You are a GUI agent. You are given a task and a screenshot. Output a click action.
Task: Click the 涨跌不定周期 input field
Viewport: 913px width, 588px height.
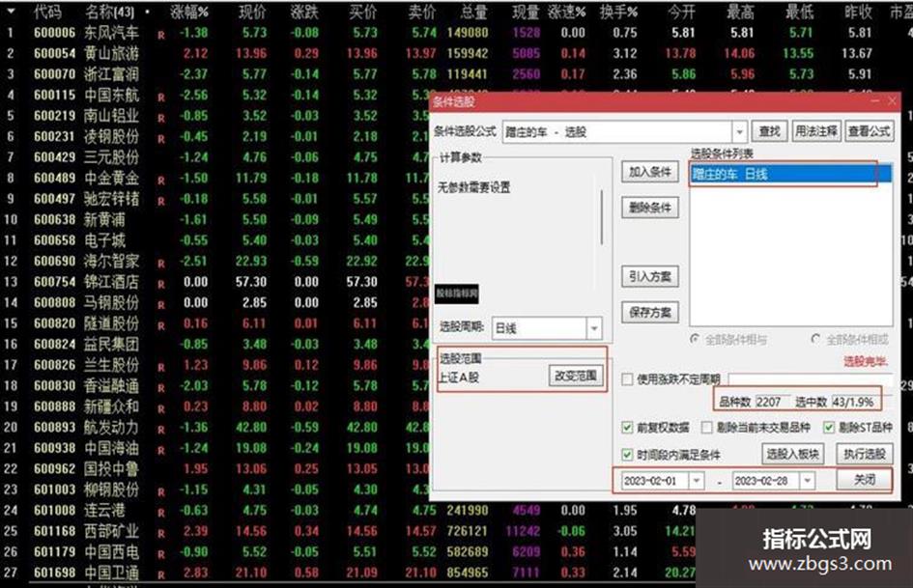coord(810,379)
